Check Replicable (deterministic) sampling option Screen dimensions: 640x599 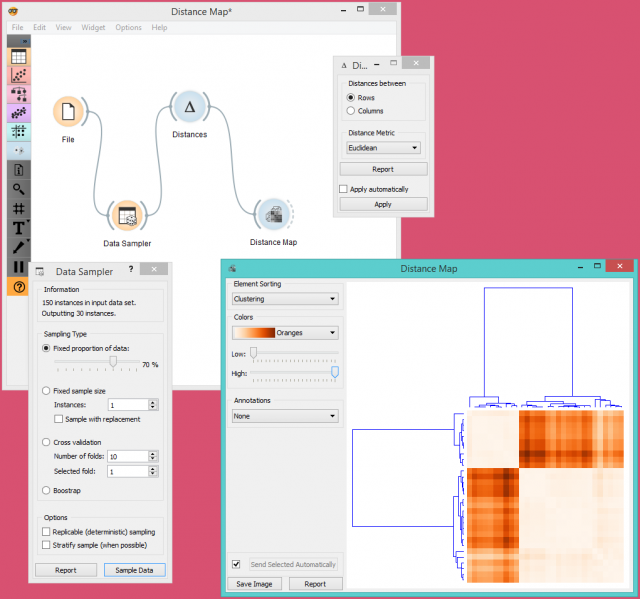click(46, 532)
